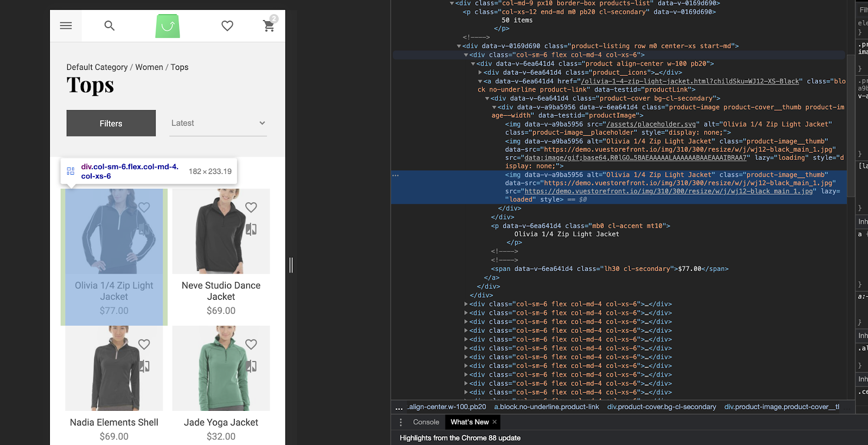The image size is (868, 445).
Task: Select div.product-image.product-cover__ breadcrumb
Action: point(782,407)
